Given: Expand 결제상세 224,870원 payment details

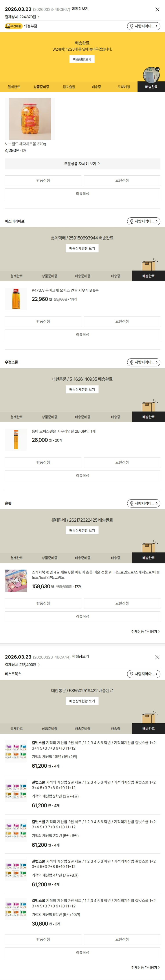Looking at the screenshot, I should [22, 17].
